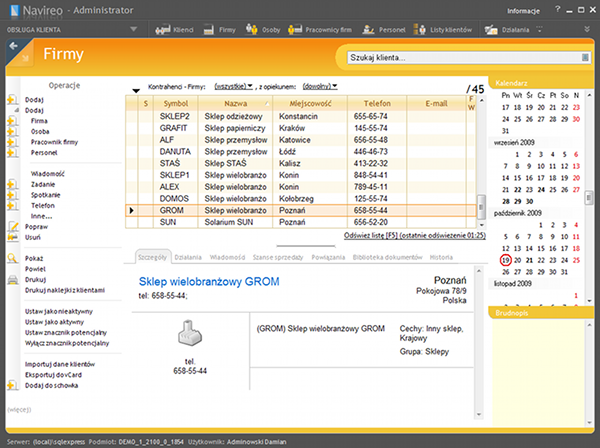The image size is (600, 448).
Task: Click the phone icon in details panel
Action: (190, 334)
